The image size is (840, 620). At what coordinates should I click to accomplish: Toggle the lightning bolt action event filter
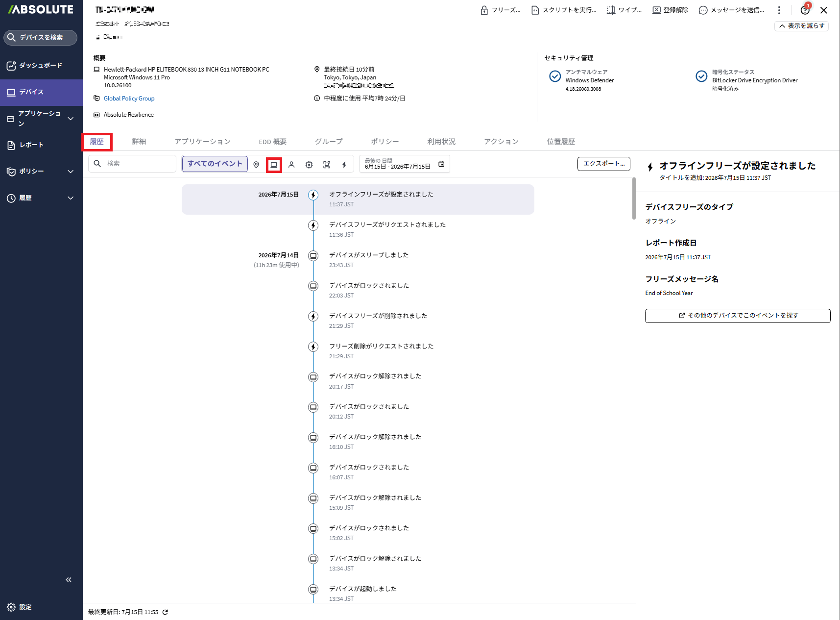[x=344, y=165]
